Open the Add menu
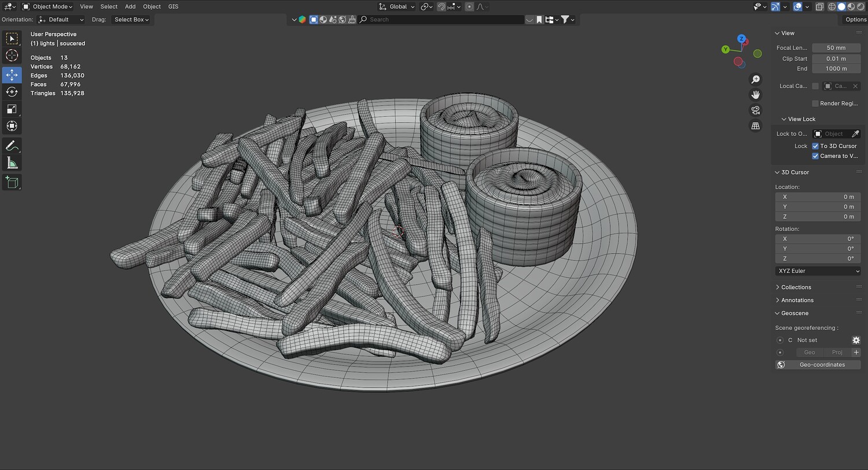 tap(130, 7)
